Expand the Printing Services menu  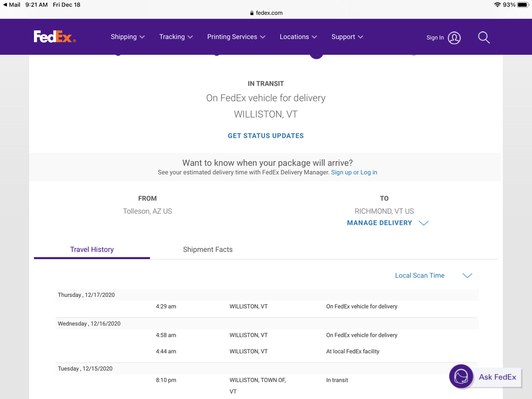tap(236, 37)
